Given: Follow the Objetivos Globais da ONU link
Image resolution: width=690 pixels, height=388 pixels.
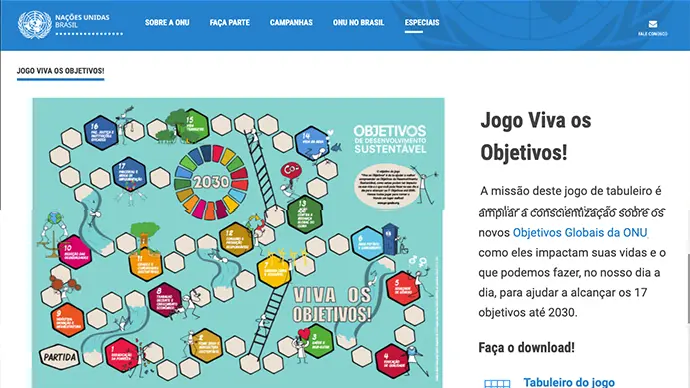Looking at the screenshot, I should (580, 232).
